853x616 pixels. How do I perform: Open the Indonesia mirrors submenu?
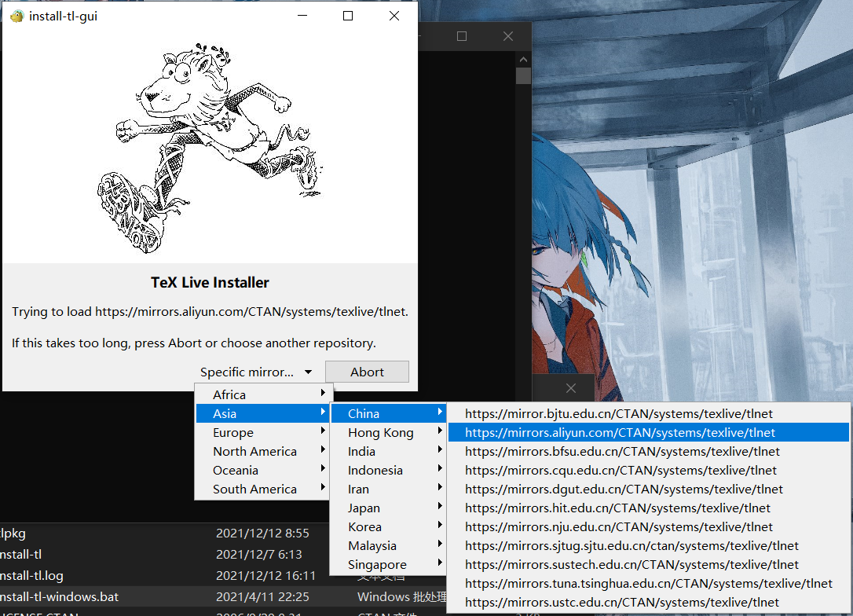pyautogui.click(x=389, y=471)
